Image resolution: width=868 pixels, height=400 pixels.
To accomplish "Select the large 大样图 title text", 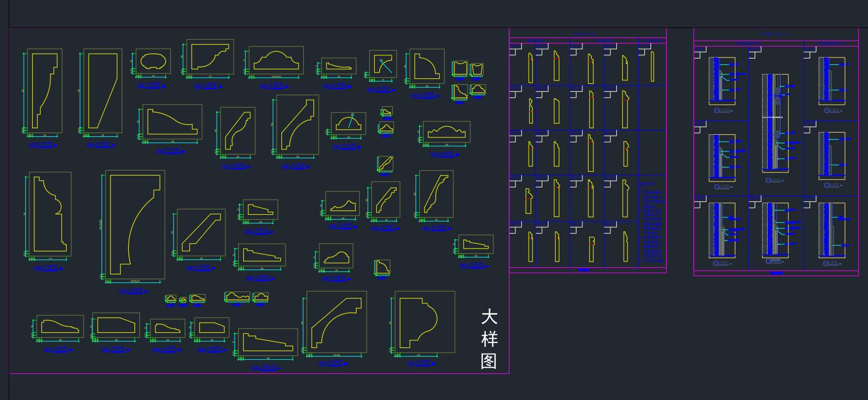I will (489, 339).
